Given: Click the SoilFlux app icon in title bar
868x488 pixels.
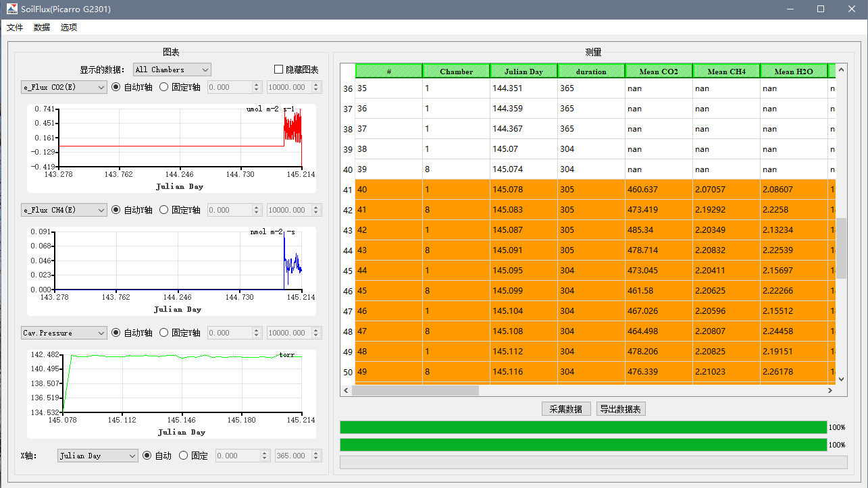Looking at the screenshot, I should click(12, 9).
